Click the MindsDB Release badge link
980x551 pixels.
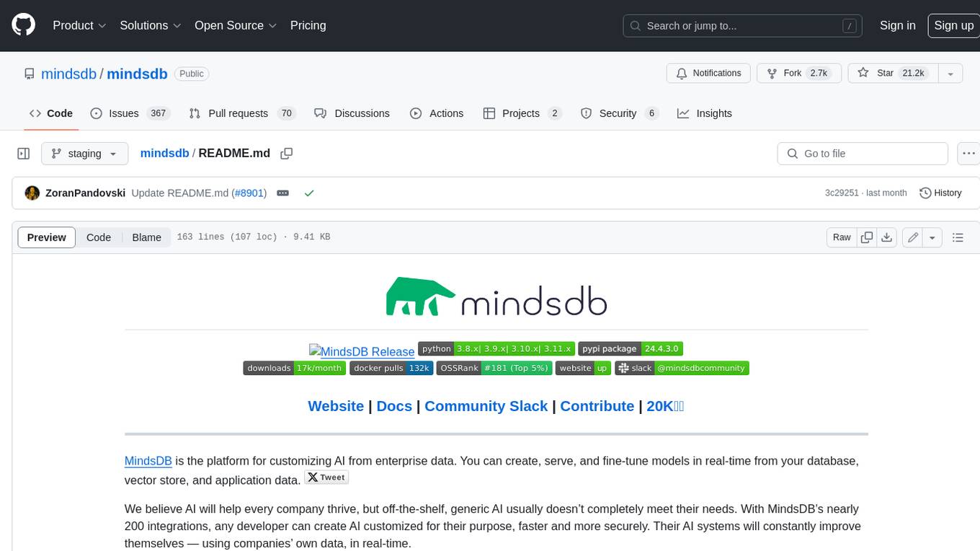pyautogui.click(x=362, y=351)
